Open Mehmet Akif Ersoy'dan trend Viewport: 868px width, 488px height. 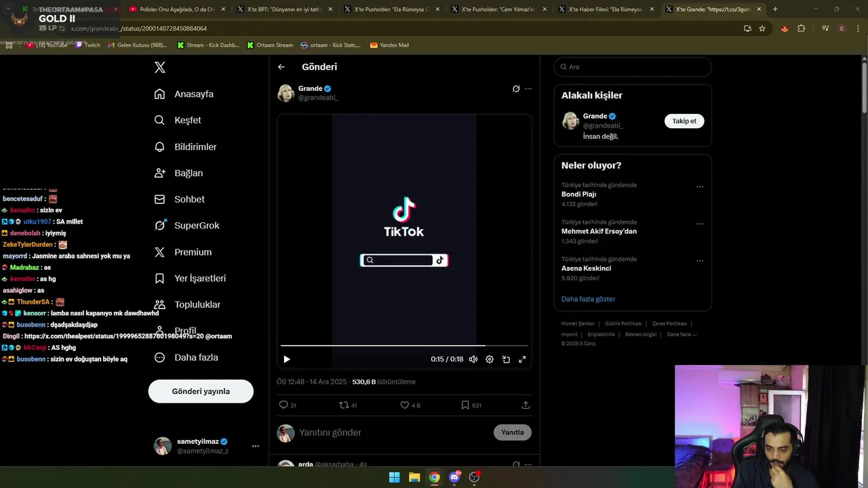pyautogui.click(x=599, y=231)
